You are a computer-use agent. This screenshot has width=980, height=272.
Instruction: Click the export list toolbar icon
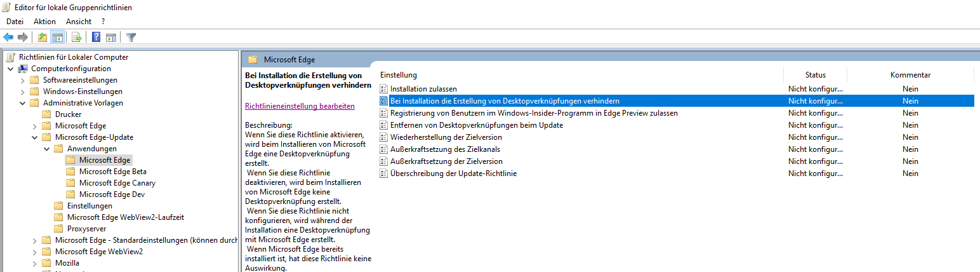77,37
